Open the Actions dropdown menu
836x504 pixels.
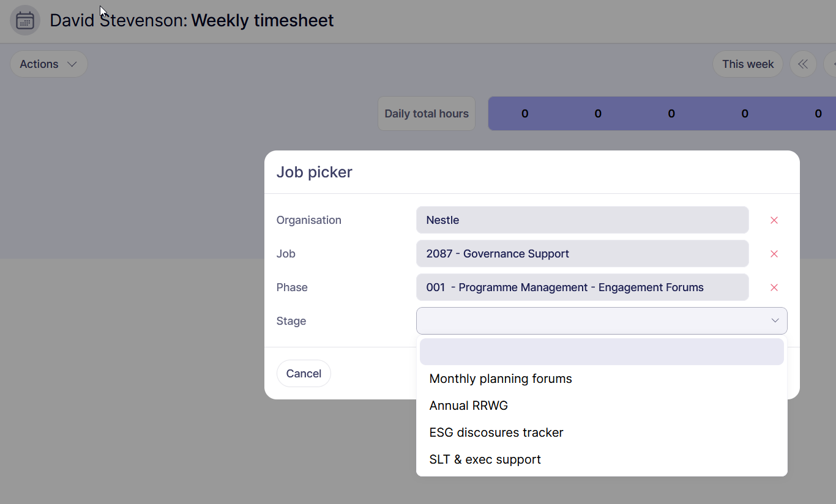click(x=48, y=64)
